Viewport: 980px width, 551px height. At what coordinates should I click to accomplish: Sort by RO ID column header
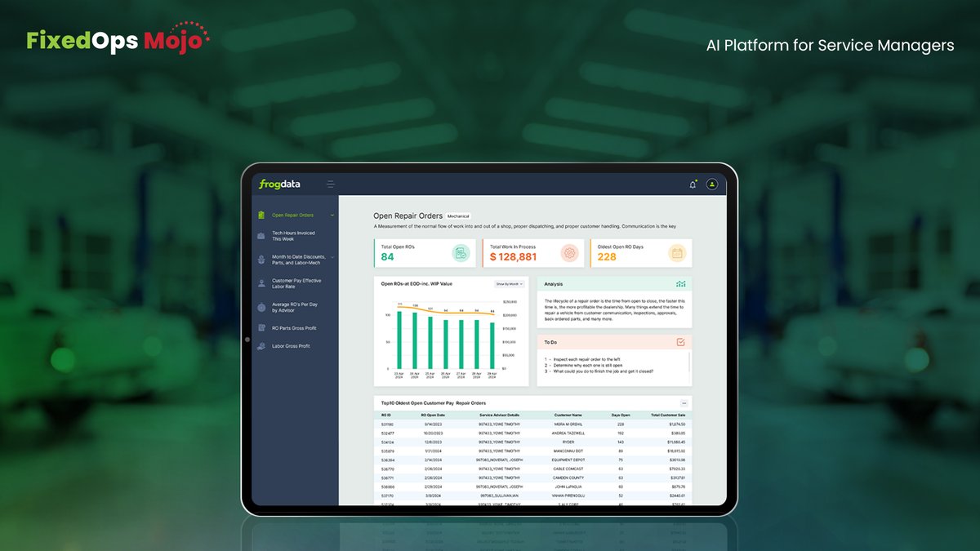pyautogui.click(x=386, y=415)
